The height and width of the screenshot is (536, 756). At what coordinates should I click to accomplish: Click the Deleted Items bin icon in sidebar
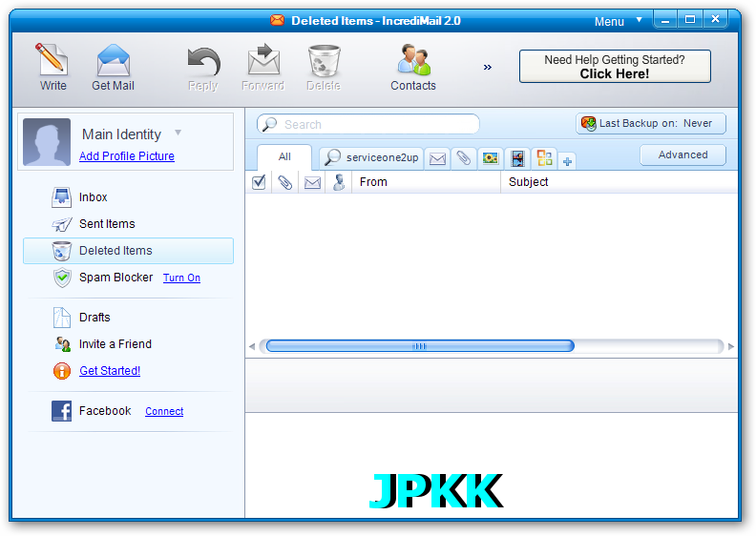62,251
